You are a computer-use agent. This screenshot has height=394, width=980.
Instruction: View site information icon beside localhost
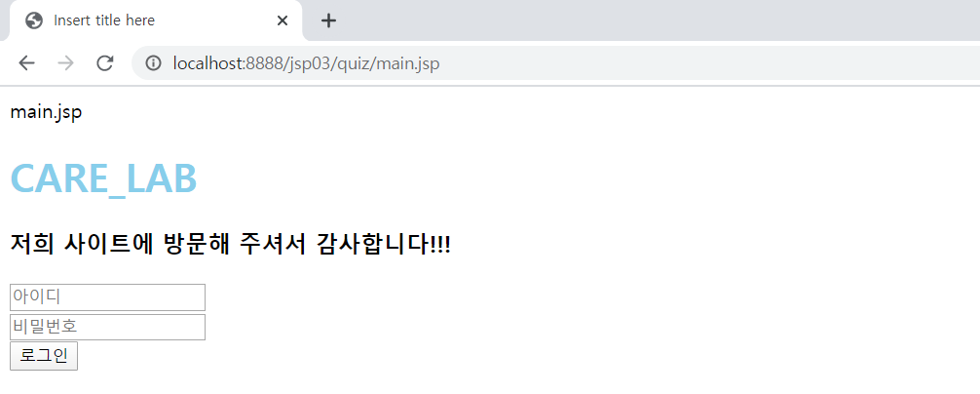(153, 63)
